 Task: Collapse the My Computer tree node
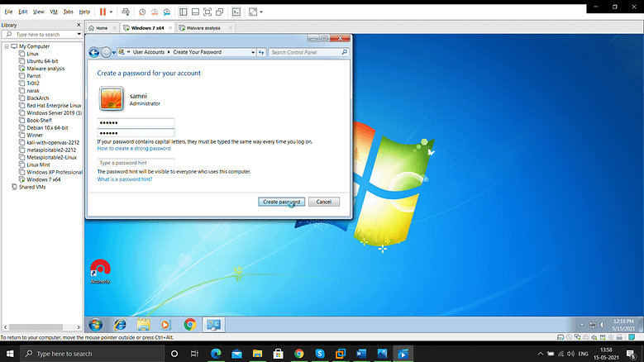(x=7, y=46)
